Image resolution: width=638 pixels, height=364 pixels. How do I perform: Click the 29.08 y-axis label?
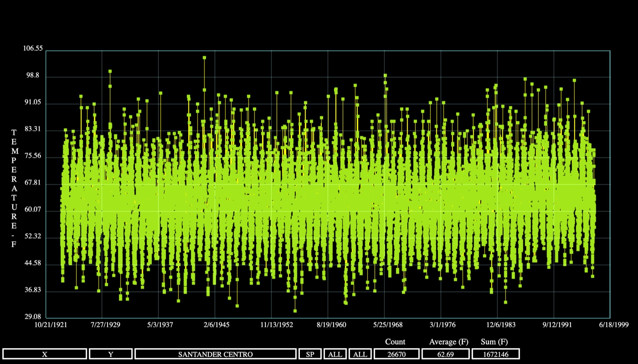(33, 317)
